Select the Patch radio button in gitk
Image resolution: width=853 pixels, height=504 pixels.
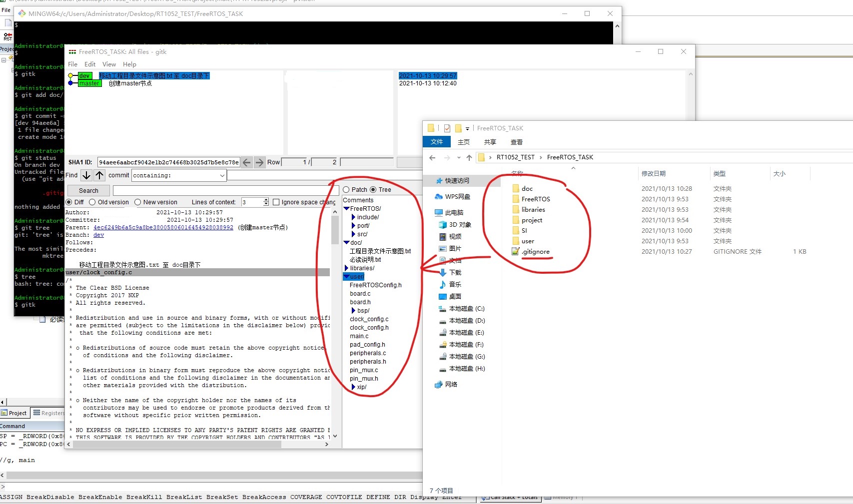347,189
